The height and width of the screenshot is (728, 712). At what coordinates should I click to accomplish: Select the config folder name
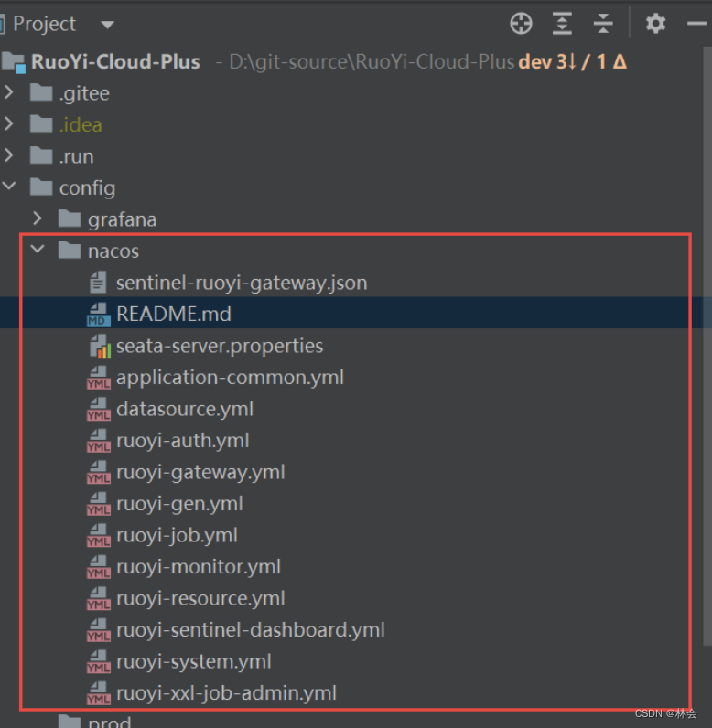(87, 188)
